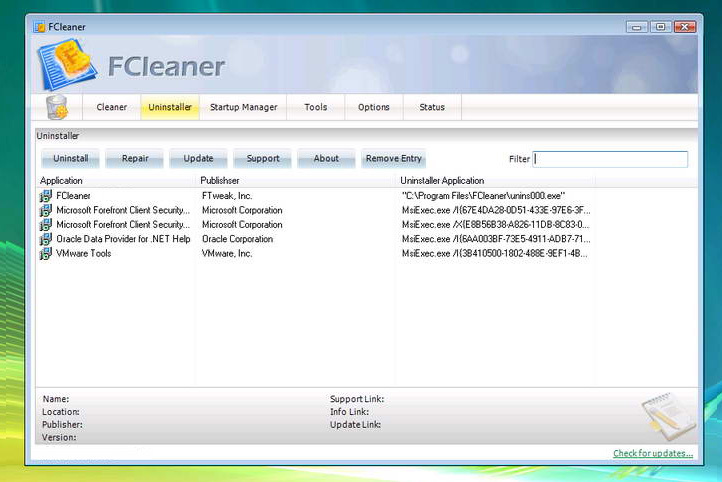The width and height of the screenshot is (722, 482).
Task: Sort by the Application column header
Action: click(x=116, y=180)
